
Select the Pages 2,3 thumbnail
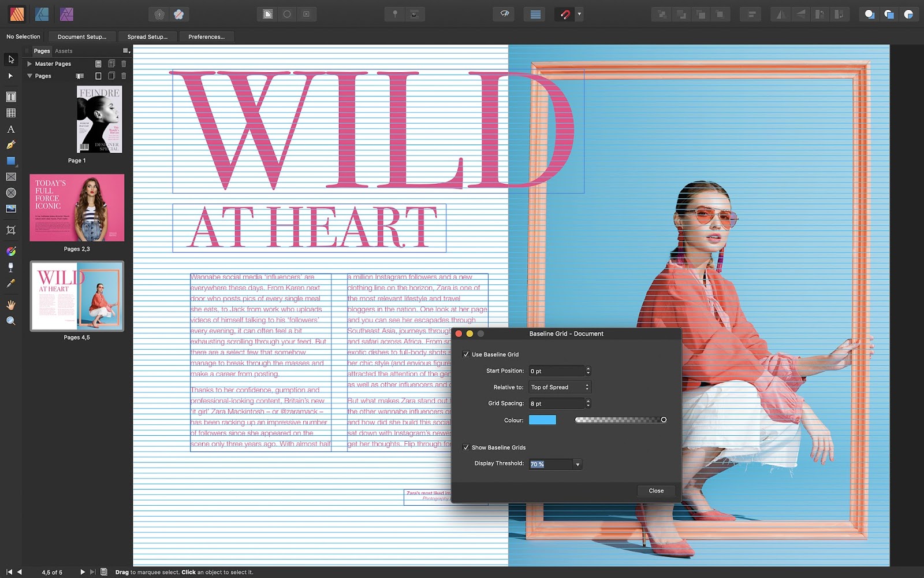[x=77, y=208]
